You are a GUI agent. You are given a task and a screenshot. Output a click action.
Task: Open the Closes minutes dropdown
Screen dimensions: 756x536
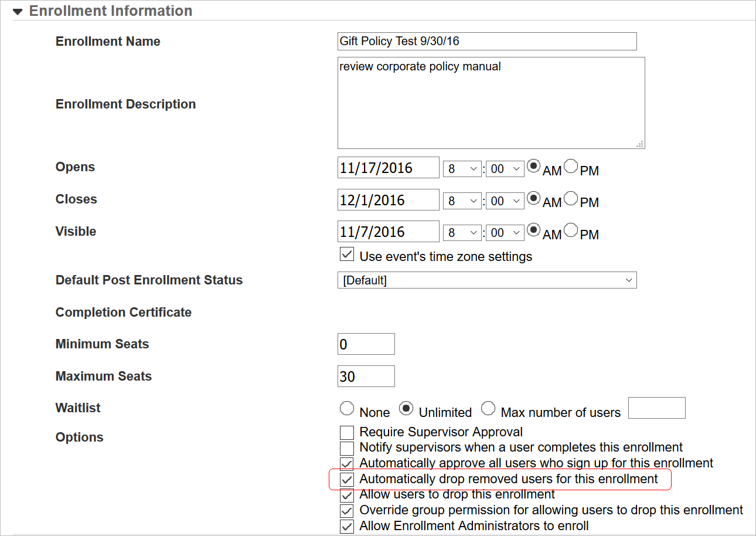coord(505,201)
